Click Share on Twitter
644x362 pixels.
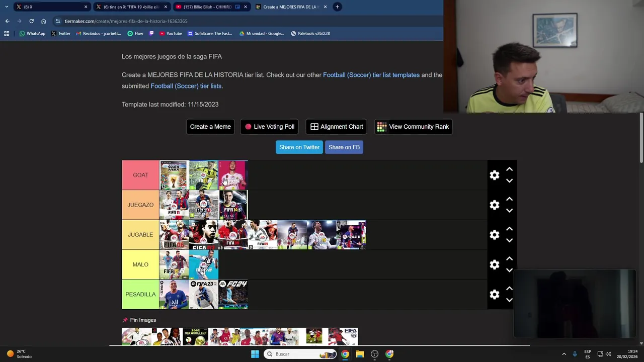point(299,147)
